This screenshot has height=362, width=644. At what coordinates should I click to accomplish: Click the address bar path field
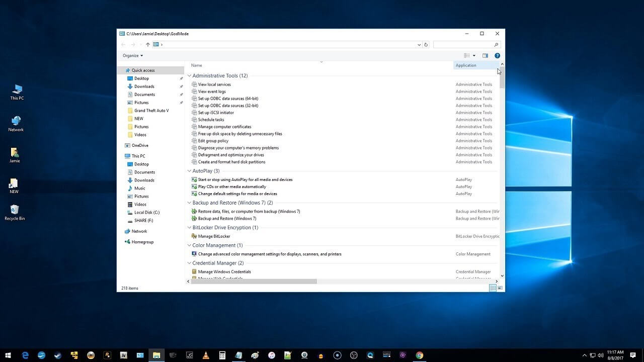(287, 45)
